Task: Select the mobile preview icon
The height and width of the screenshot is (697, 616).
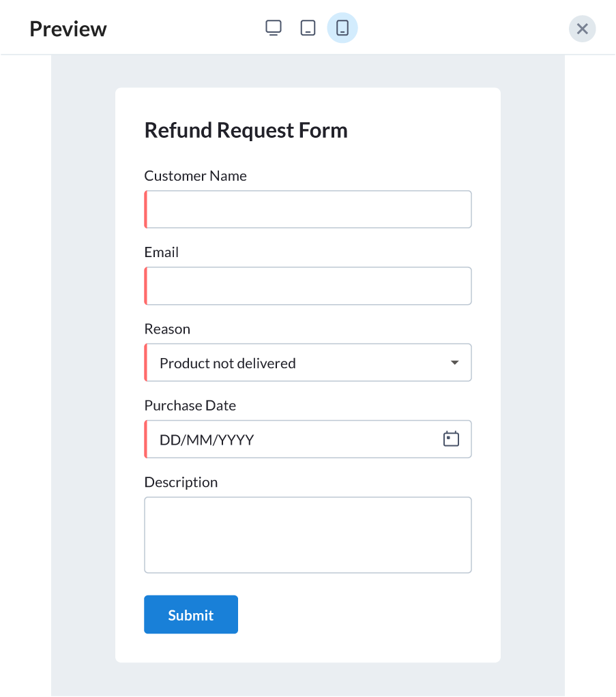Action: pyautogui.click(x=342, y=28)
